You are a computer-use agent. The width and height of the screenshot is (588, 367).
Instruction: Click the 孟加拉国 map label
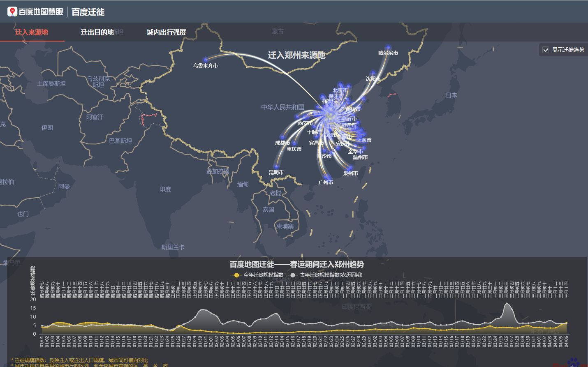coord(218,171)
